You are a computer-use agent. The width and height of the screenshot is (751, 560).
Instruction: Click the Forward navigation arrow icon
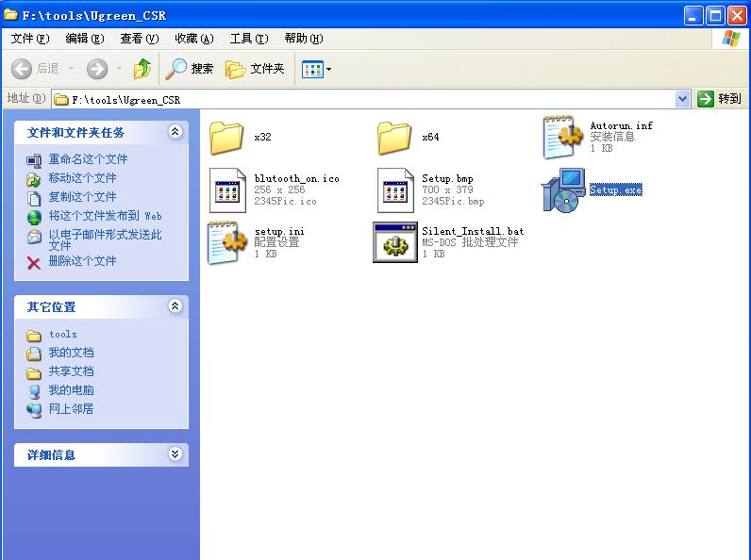coord(97,69)
